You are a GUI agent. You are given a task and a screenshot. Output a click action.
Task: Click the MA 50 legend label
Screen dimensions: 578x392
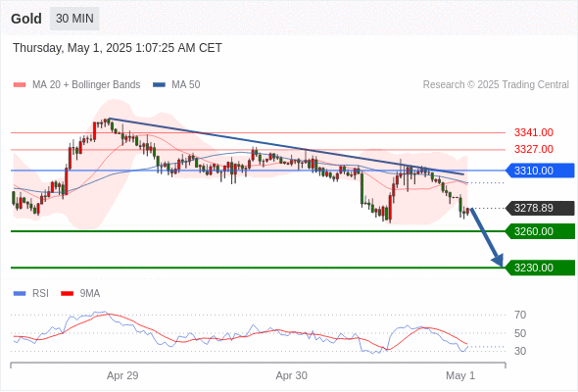pyautogui.click(x=186, y=85)
